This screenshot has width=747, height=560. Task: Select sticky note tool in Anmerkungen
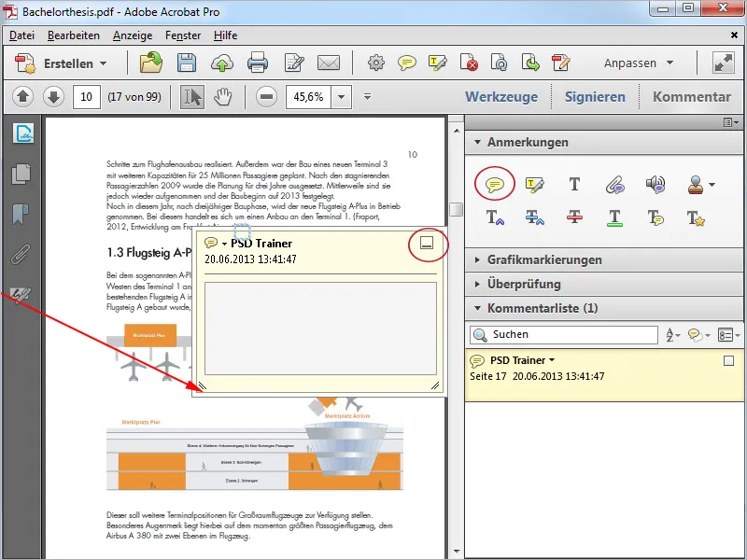click(495, 184)
